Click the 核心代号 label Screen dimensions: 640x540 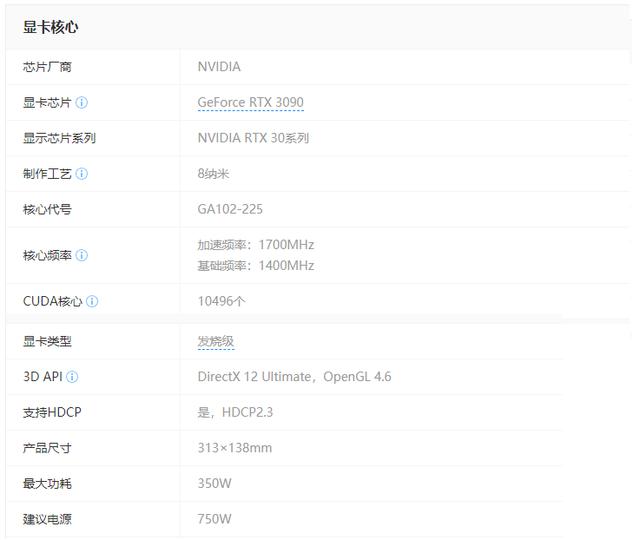pos(47,209)
